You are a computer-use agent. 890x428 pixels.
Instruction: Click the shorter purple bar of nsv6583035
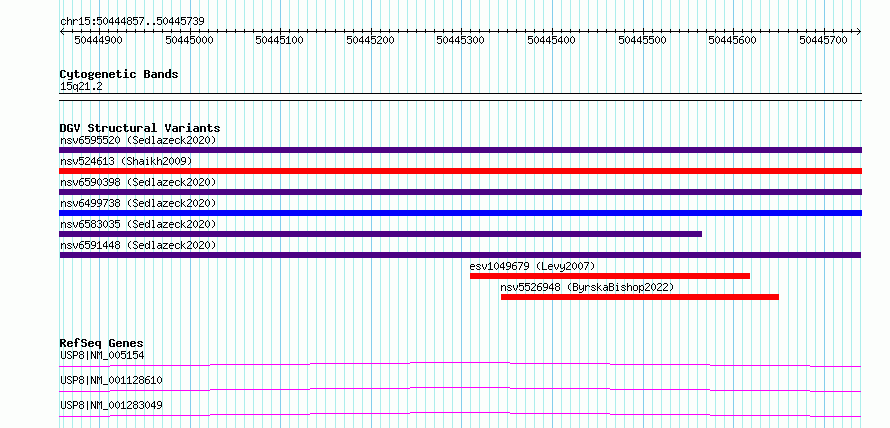tap(381, 234)
